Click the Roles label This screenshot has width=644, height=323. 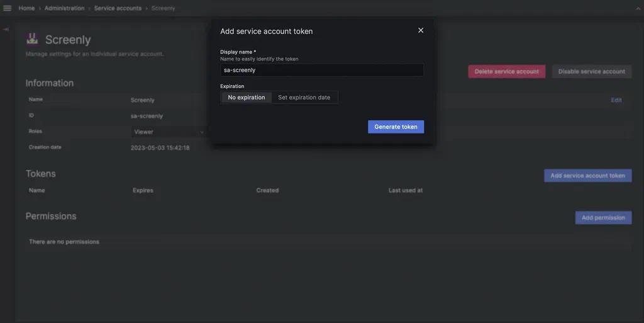(x=35, y=131)
